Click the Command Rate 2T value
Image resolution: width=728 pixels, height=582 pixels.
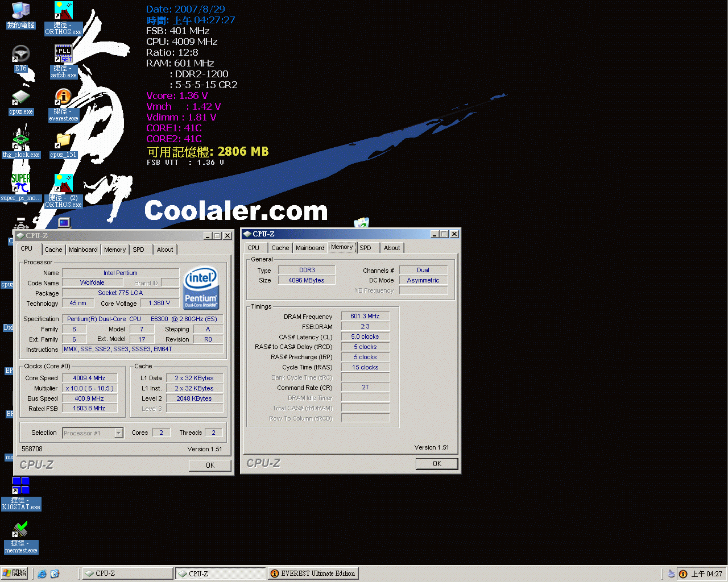(365, 387)
